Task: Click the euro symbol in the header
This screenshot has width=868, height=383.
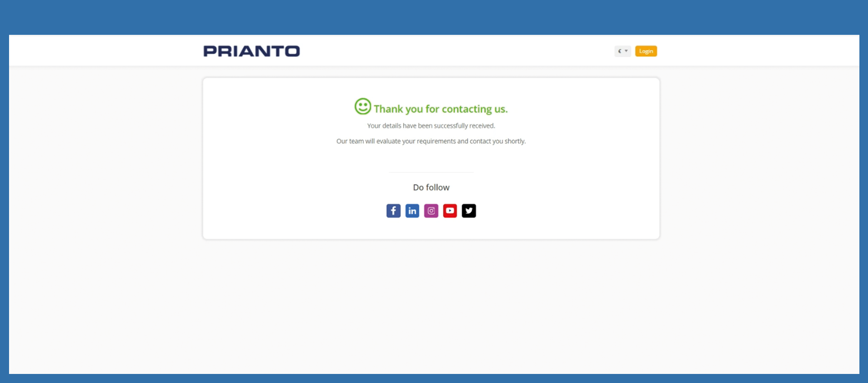Action: [619, 51]
